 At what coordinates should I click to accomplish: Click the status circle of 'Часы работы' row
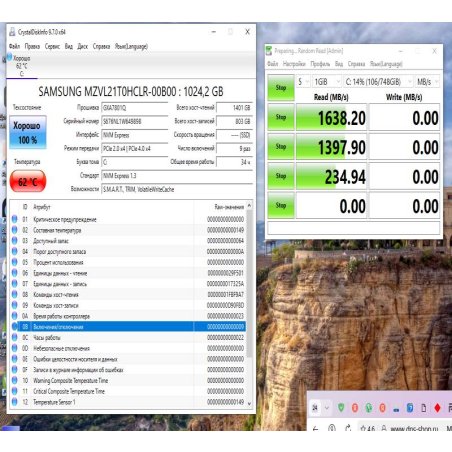point(15,337)
